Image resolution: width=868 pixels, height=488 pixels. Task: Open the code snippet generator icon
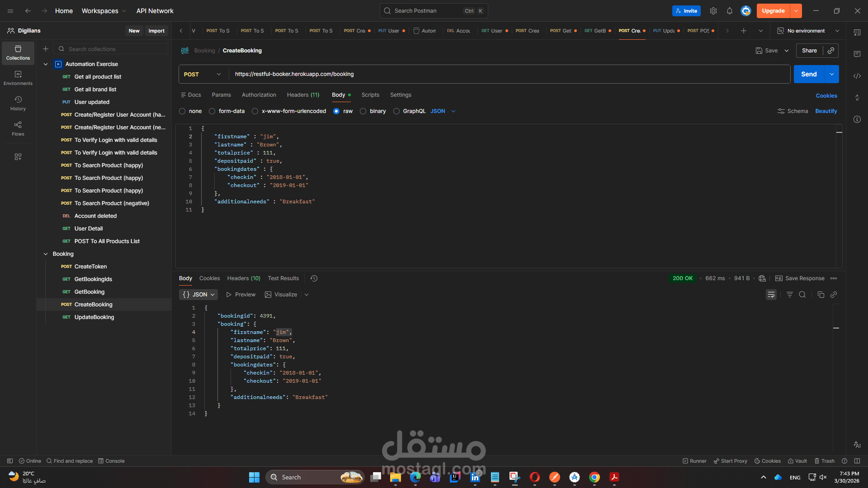point(857,76)
